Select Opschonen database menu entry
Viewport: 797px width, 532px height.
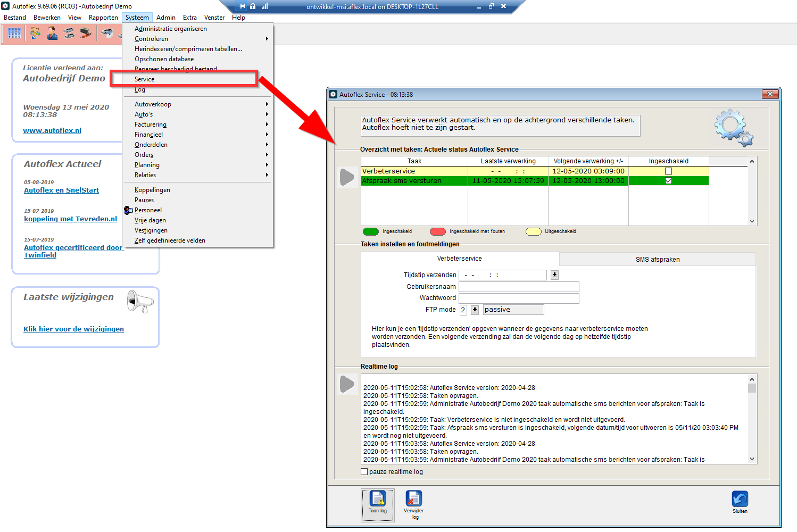click(x=198, y=59)
